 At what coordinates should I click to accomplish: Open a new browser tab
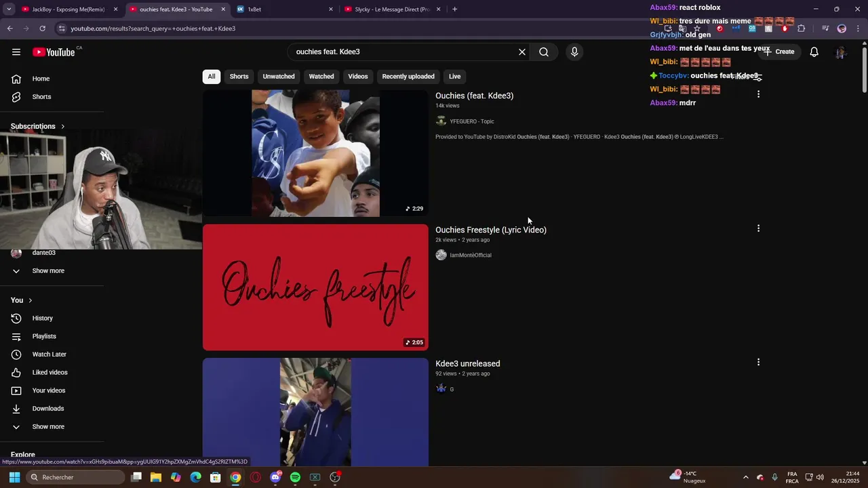[454, 9]
